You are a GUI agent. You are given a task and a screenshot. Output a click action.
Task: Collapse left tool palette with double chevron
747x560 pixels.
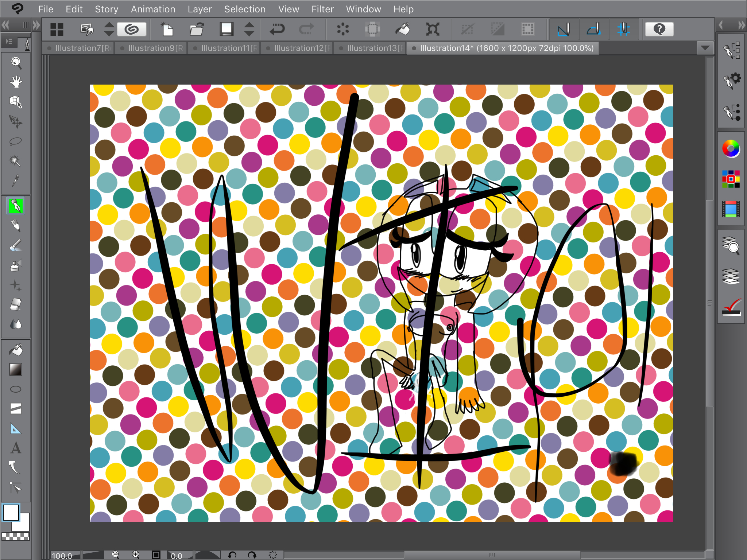coord(5,25)
